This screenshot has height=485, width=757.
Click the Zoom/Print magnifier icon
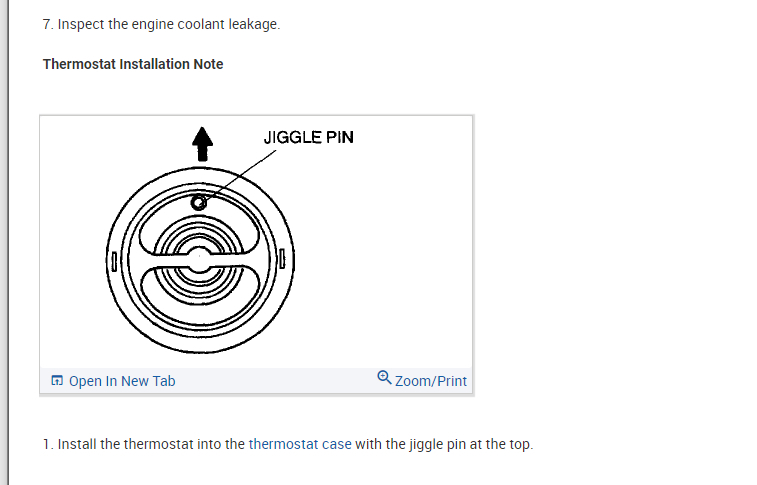385,379
